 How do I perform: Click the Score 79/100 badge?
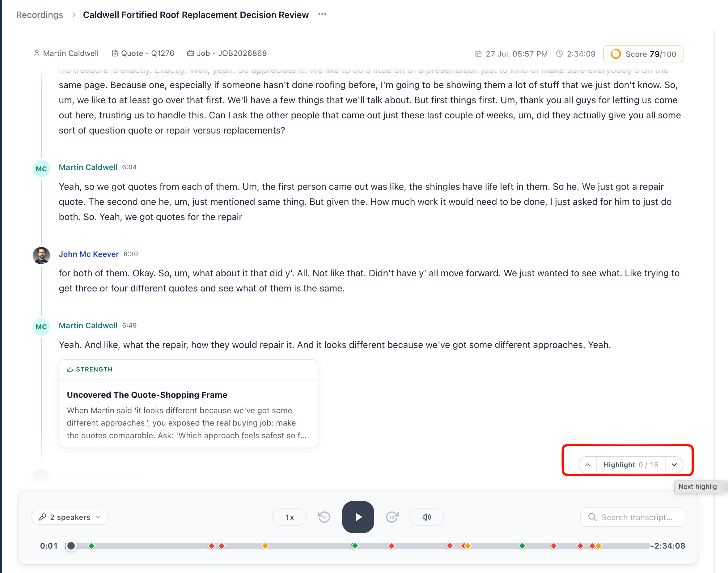643,54
